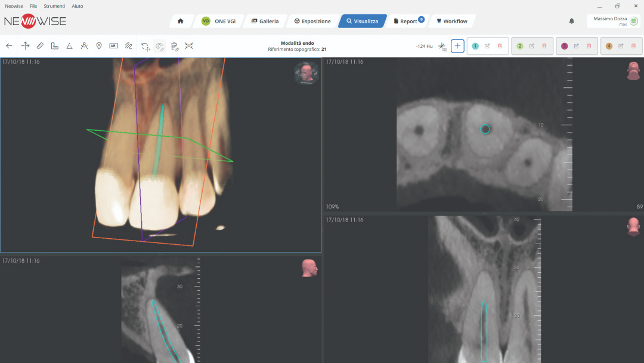This screenshot has height=363, width=644.
Task: Click the head orientation icon in coronal view
Action: coord(633,227)
